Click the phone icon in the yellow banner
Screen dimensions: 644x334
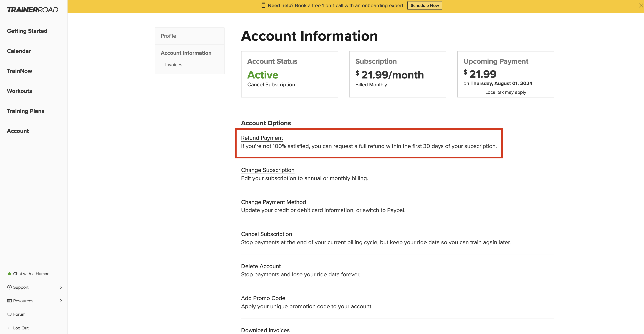tap(263, 5)
